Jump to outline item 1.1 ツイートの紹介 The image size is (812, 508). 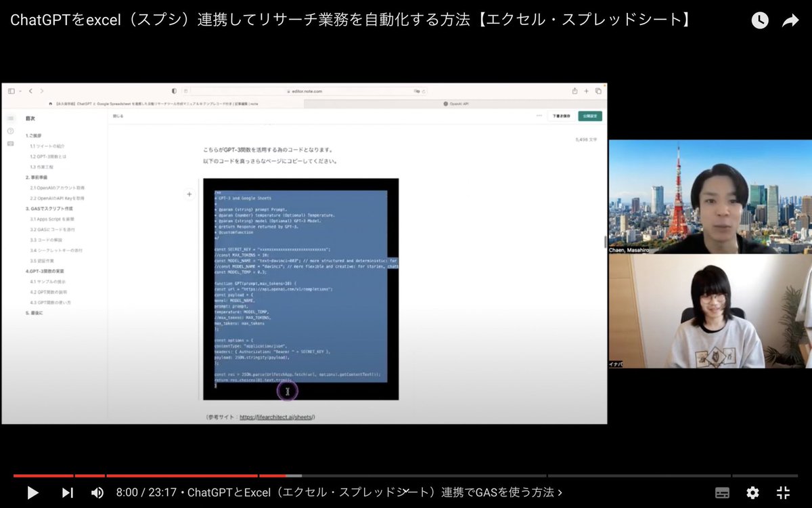(47, 146)
